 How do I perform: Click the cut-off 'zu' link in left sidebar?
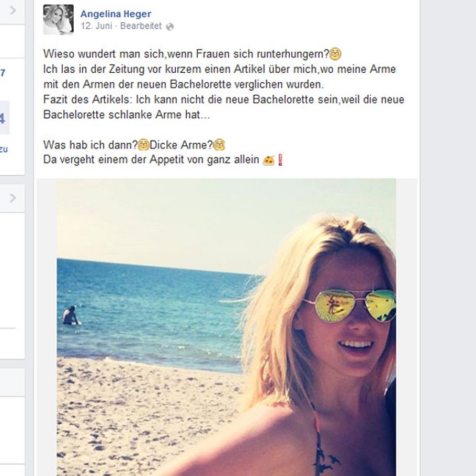click(x=4, y=150)
